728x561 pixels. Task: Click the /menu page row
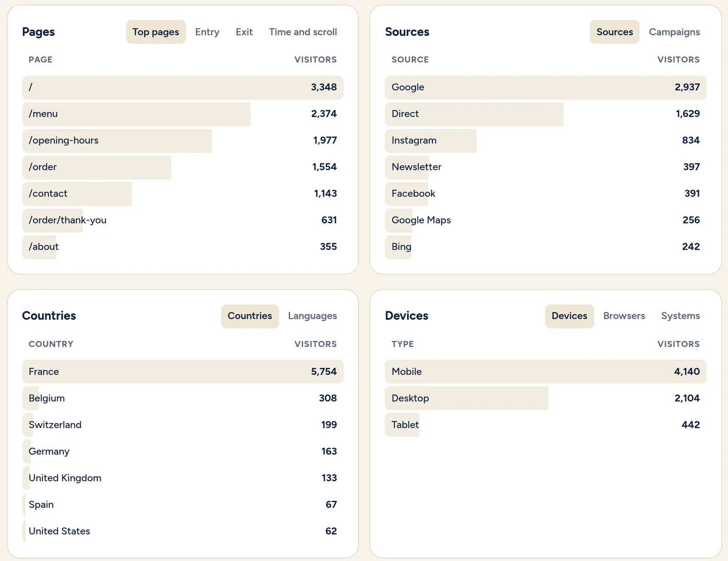tap(182, 114)
